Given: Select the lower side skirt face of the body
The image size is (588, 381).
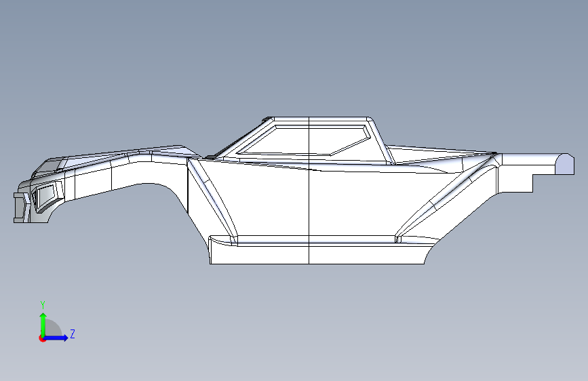Looking at the screenshot, I should (x=317, y=255).
